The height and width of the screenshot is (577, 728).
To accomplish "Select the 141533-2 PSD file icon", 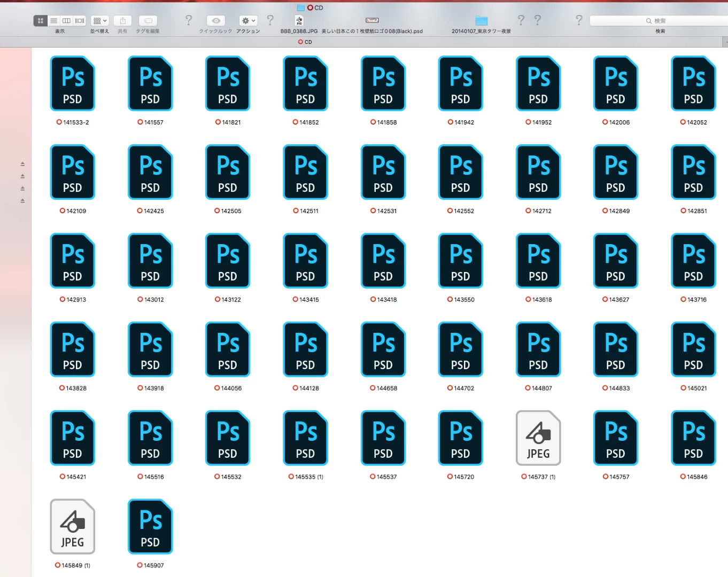I will 73,83.
